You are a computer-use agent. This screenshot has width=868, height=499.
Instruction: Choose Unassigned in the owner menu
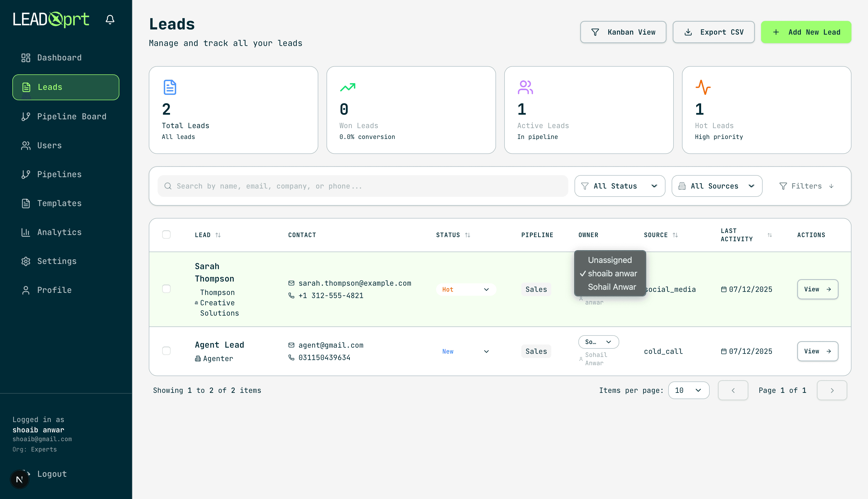click(610, 260)
